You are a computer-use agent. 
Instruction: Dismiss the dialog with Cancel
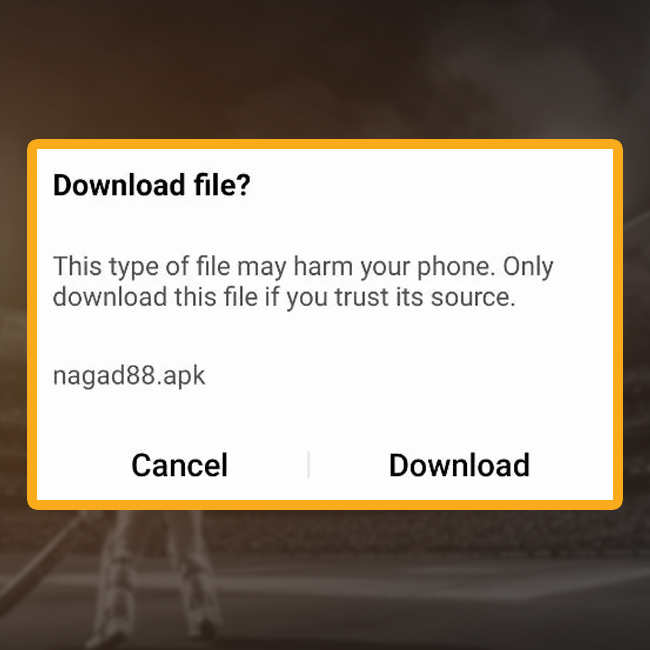[x=179, y=465]
